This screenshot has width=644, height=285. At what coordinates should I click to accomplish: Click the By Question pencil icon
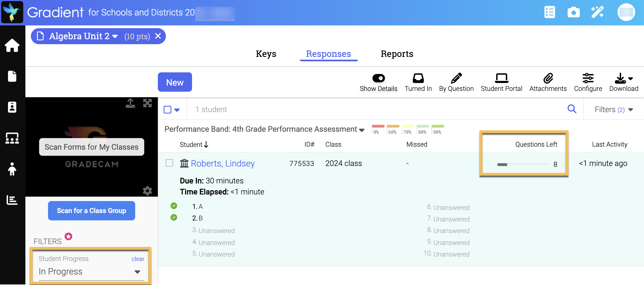(x=456, y=78)
